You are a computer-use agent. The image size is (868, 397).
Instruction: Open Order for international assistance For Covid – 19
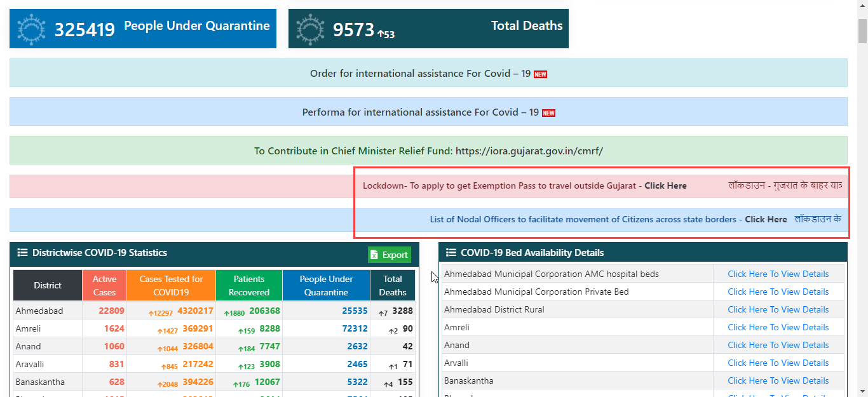tap(420, 74)
